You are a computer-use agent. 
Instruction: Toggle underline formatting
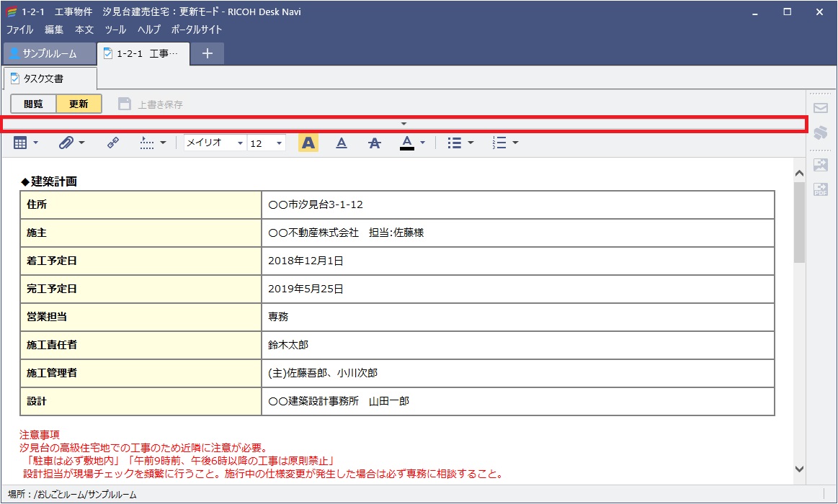pyautogui.click(x=342, y=143)
